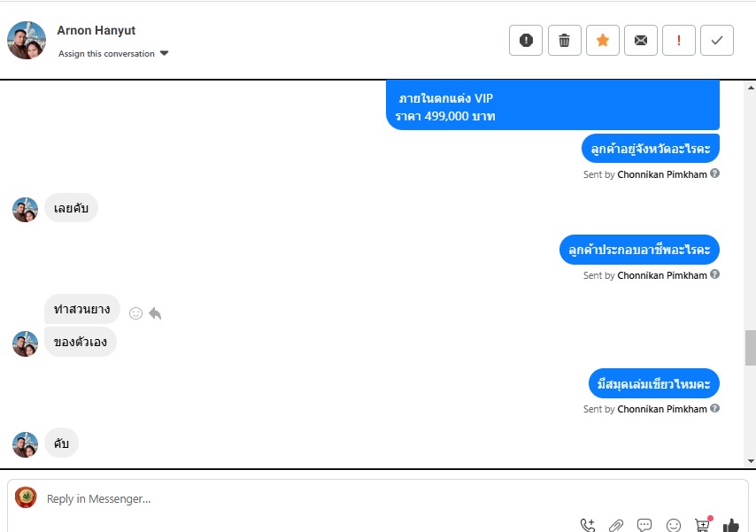Screen dimensions: 756x532
Task: Mark conversation as unread with envelope icon
Action: [x=640, y=40]
